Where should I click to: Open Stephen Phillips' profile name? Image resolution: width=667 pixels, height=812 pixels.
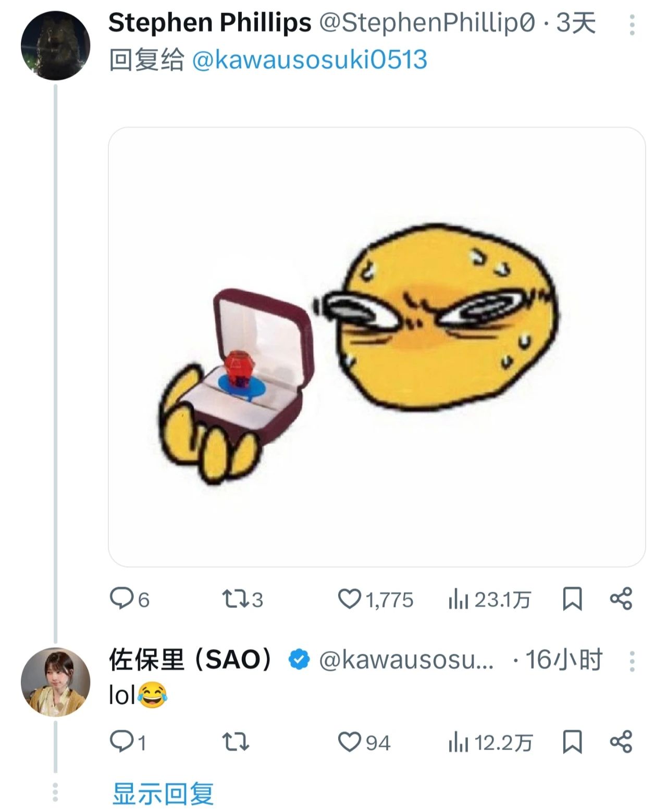coord(209,23)
